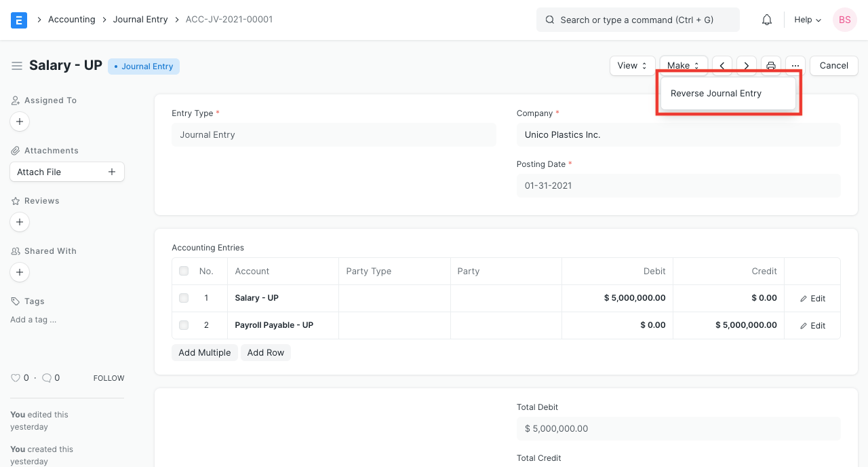The width and height of the screenshot is (868, 467).
Task: Expand the Help dropdown
Action: (808, 20)
